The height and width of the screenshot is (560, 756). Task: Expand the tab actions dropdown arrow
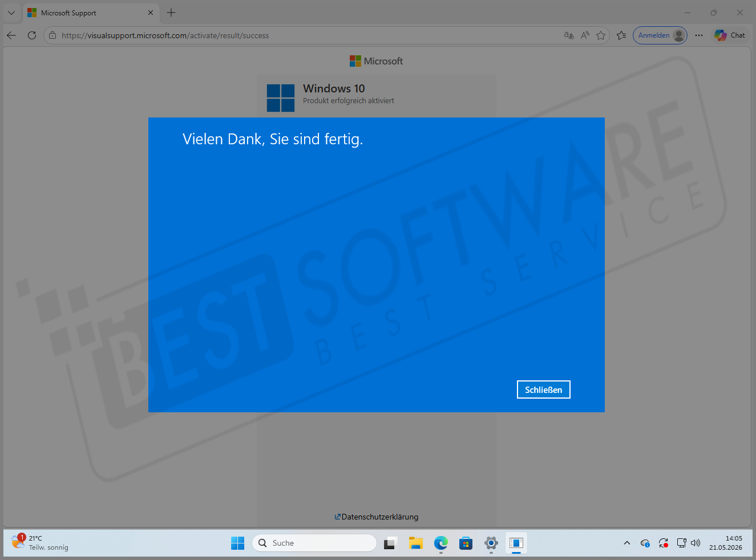[x=11, y=13]
